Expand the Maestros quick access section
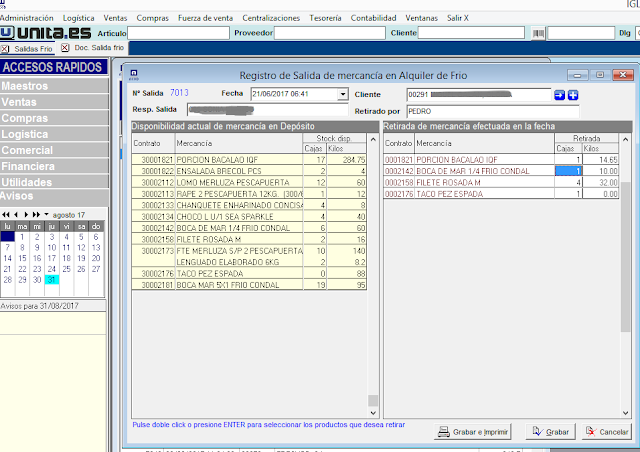Viewport: 640px width, 452px height. tap(52, 86)
